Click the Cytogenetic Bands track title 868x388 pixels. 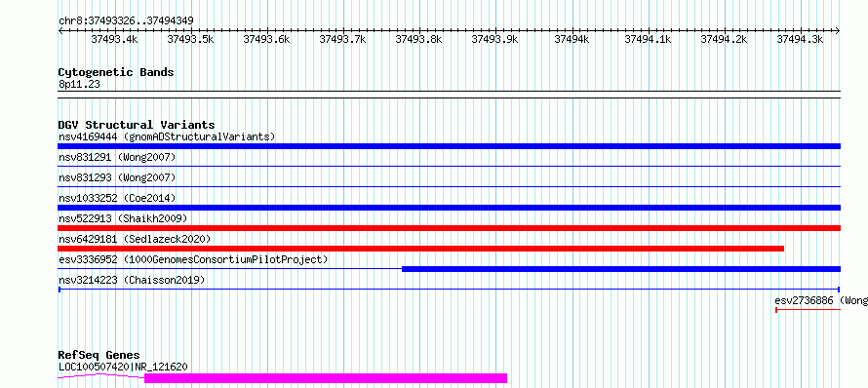(116, 72)
